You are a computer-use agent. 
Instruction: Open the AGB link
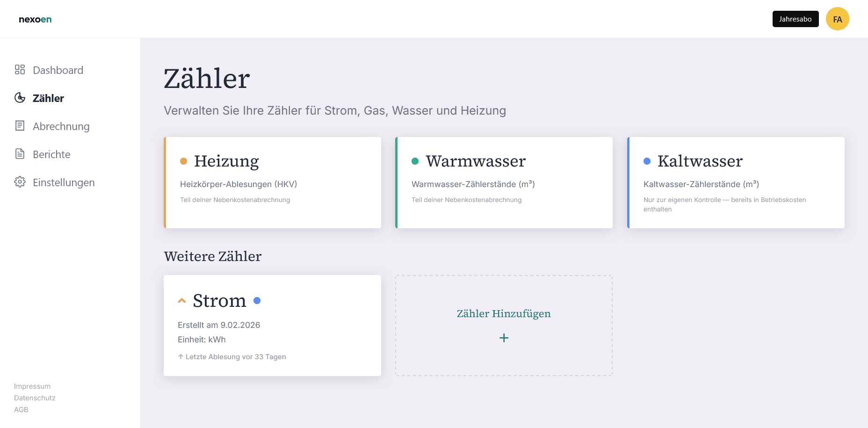21,410
